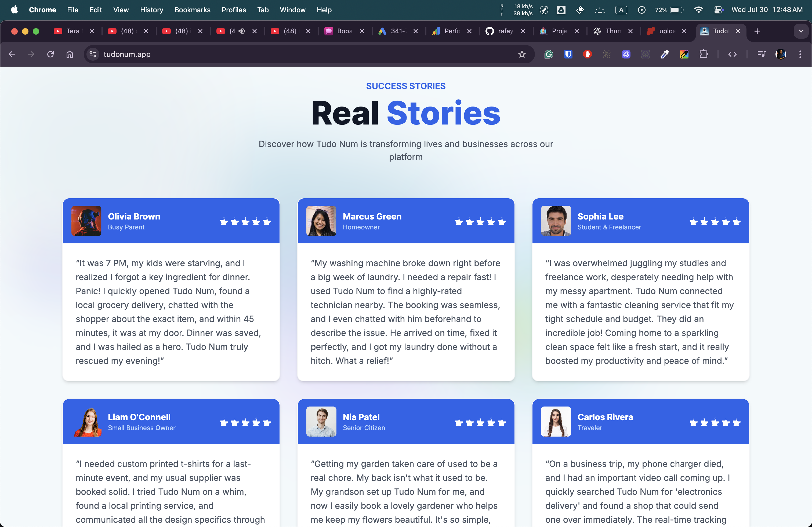Click the date and time in menu bar
The image size is (812, 527).
coord(767,10)
